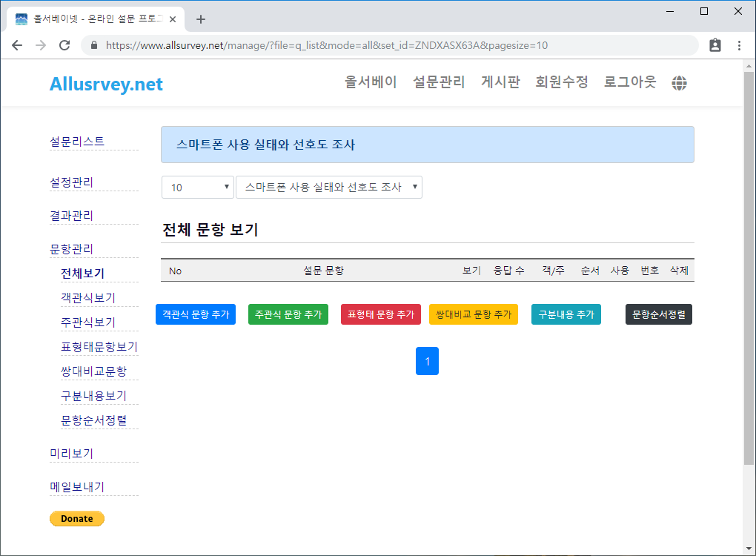Select page 1 in pagination

427,361
